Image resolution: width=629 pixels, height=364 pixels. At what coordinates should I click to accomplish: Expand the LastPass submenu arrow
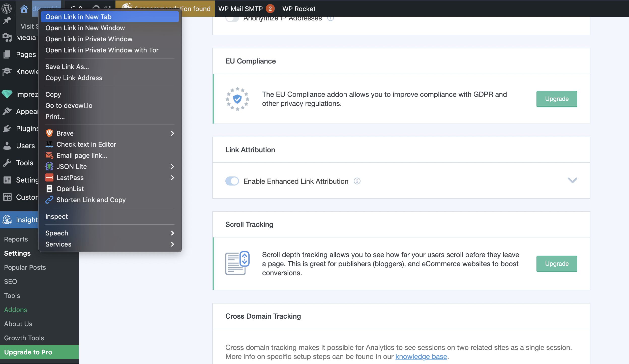click(x=172, y=178)
